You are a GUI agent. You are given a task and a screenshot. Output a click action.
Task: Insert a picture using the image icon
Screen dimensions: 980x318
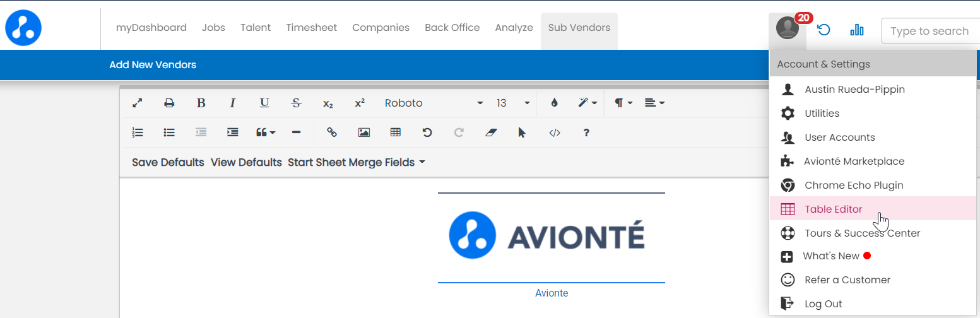[x=363, y=132]
